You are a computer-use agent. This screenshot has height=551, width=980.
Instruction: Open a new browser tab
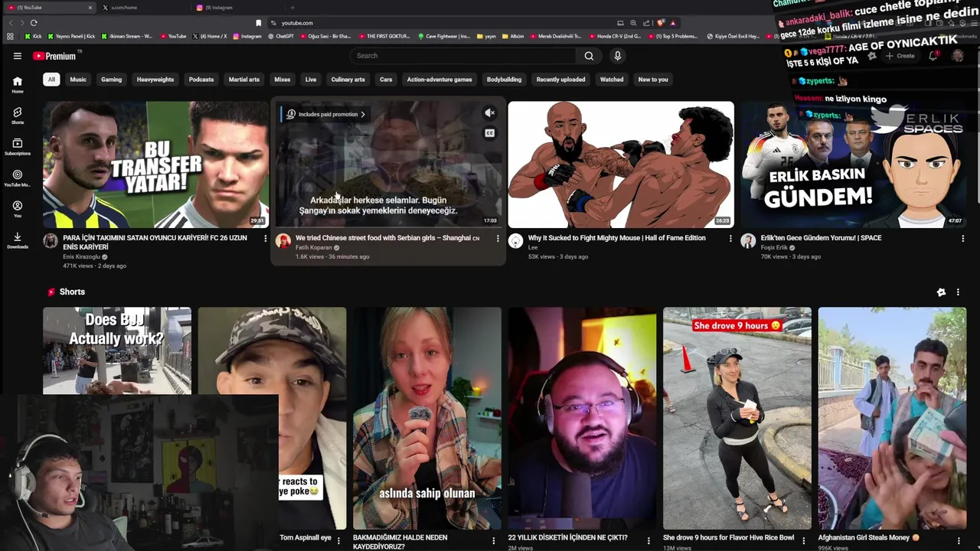(x=292, y=8)
